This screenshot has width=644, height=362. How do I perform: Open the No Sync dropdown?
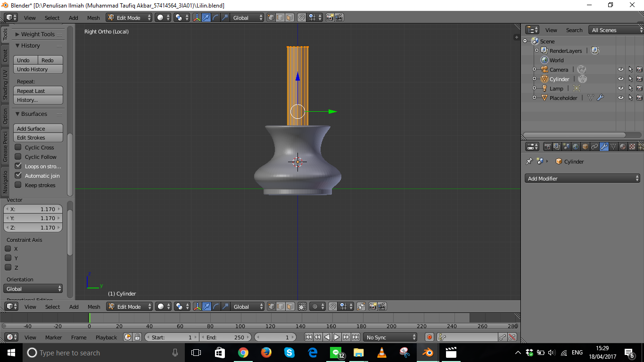(390, 337)
